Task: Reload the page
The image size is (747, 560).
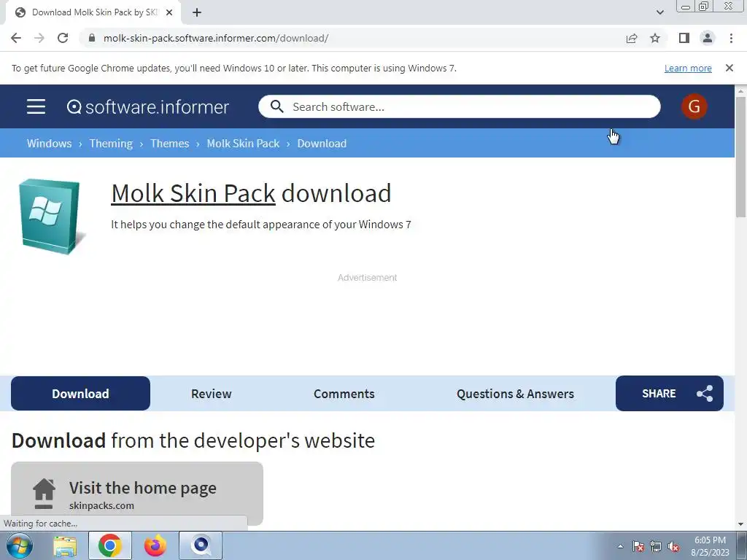Action: [x=63, y=38]
